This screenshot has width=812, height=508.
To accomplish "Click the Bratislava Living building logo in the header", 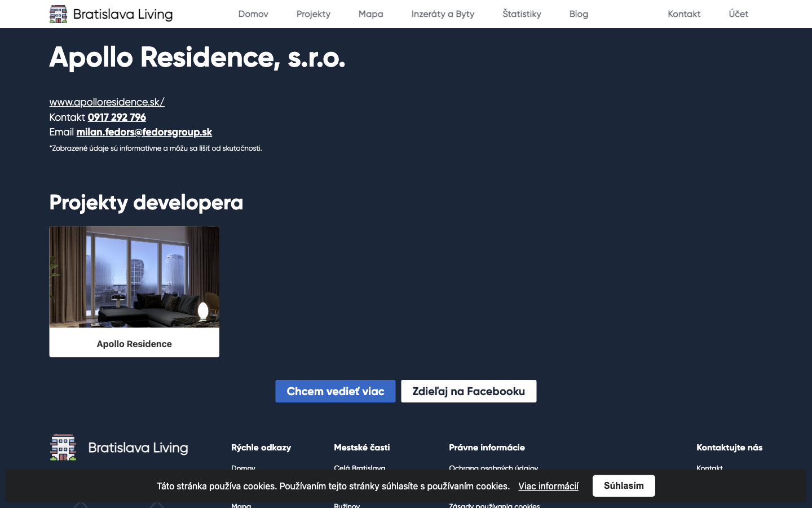I will coord(58,14).
